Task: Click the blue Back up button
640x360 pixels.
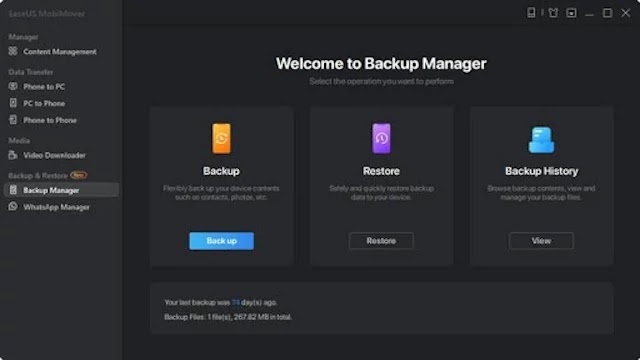Action: [221, 241]
